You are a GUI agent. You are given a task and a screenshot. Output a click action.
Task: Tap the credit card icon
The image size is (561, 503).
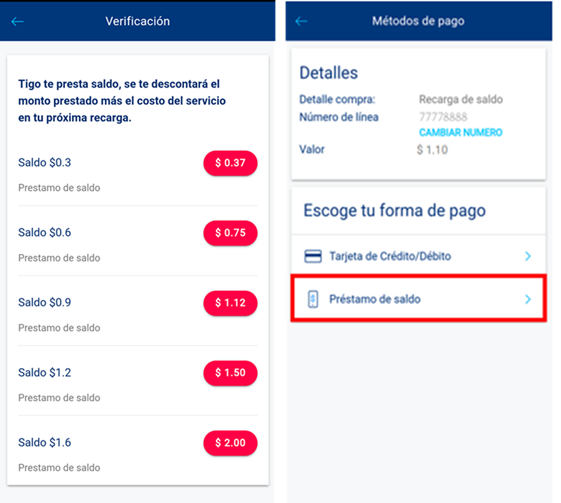(313, 256)
